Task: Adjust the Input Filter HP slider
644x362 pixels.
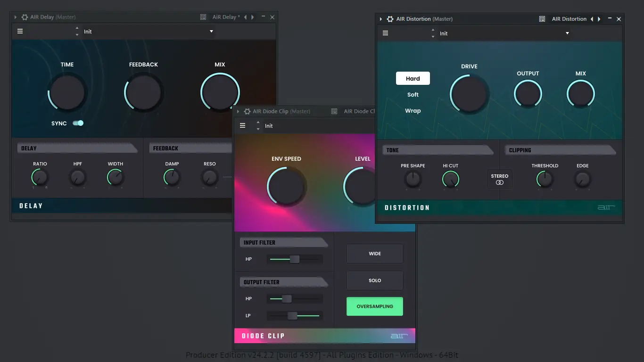Action: point(294,259)
